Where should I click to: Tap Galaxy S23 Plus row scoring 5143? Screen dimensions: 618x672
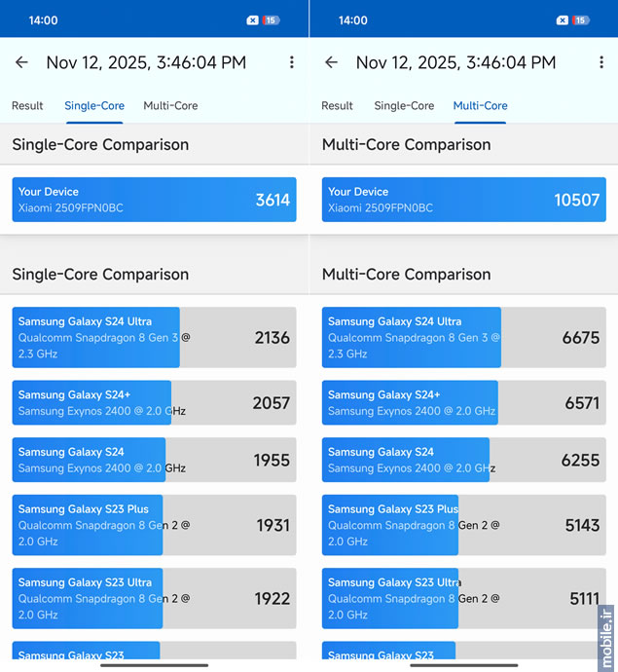coord(463,525)
